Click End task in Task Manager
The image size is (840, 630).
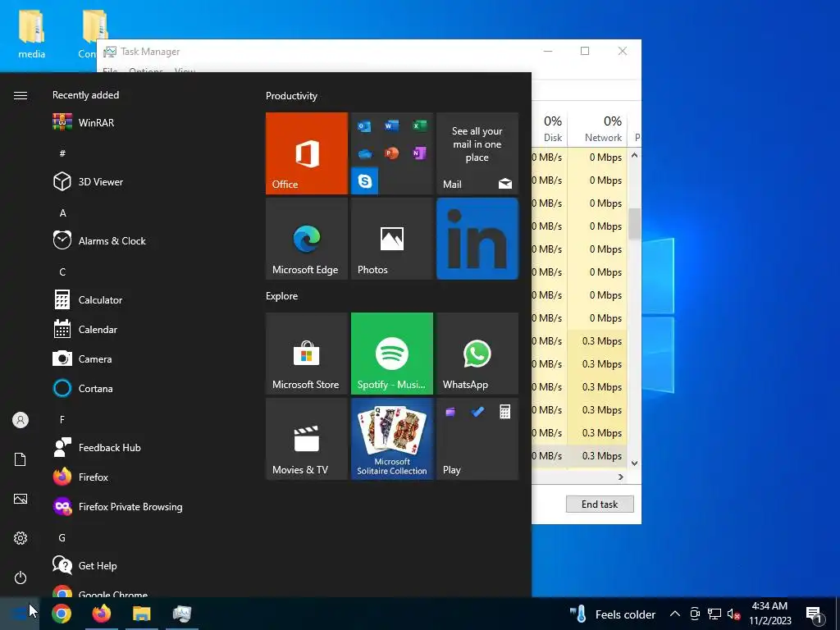tap(600, 504)
